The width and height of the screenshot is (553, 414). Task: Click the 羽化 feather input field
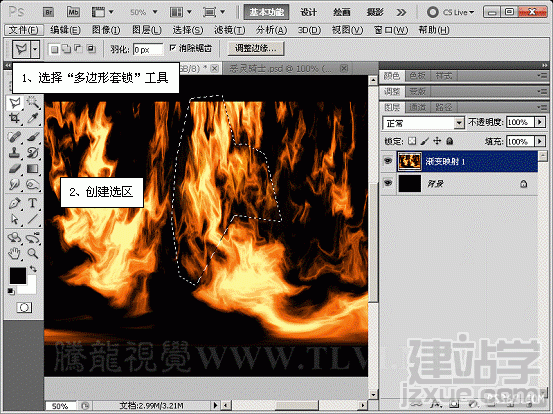(x=148, y=49)
